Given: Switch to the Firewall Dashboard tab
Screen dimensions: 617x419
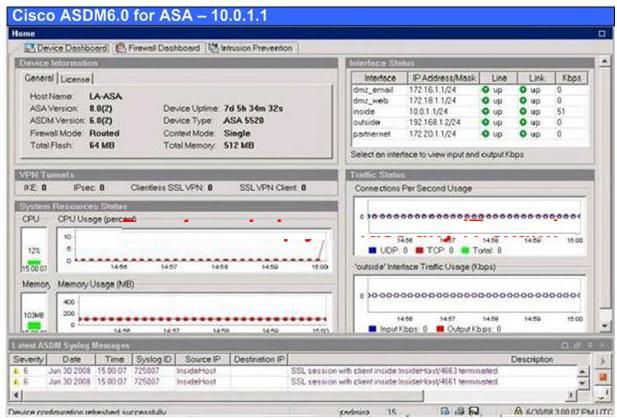Looking at the screenshot, I should point(159,48).
